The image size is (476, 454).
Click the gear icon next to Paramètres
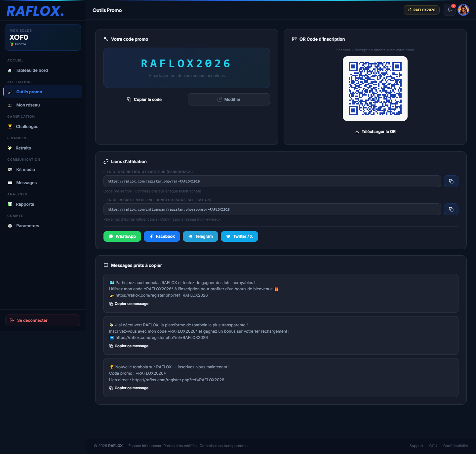(10, 226)
